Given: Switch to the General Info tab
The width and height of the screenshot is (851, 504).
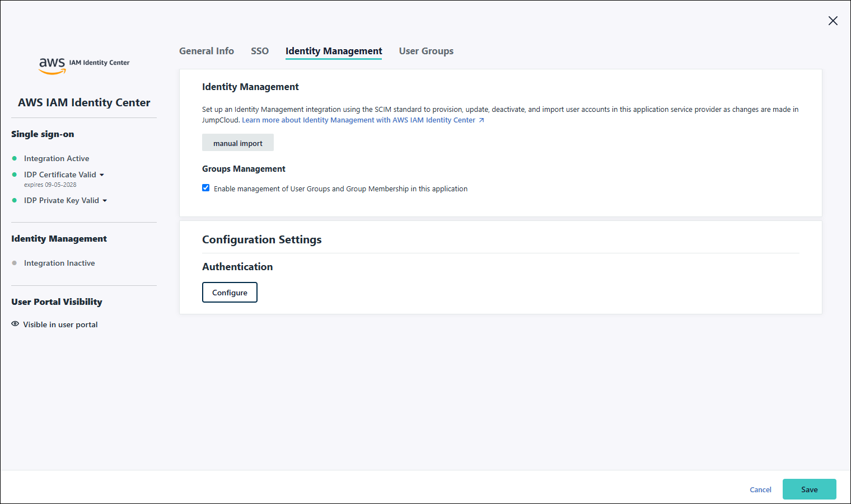Looking at the screenshot, I should tap(207, 51).
